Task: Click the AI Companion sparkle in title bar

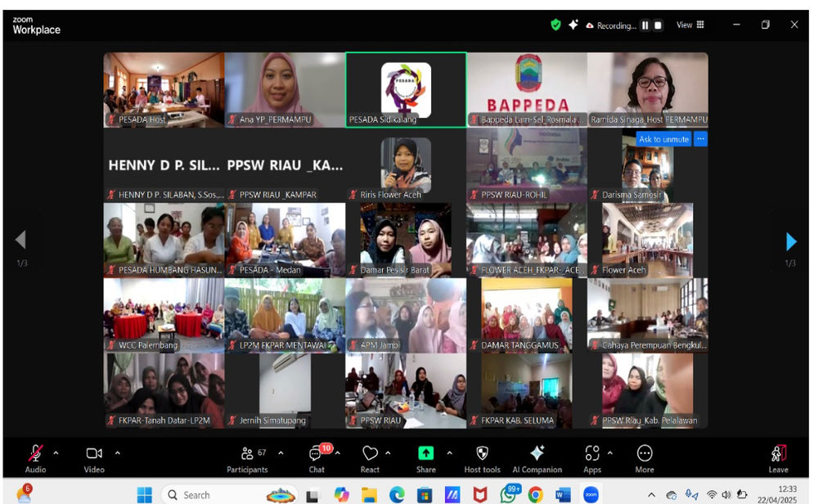Action: tap(573, 25)
